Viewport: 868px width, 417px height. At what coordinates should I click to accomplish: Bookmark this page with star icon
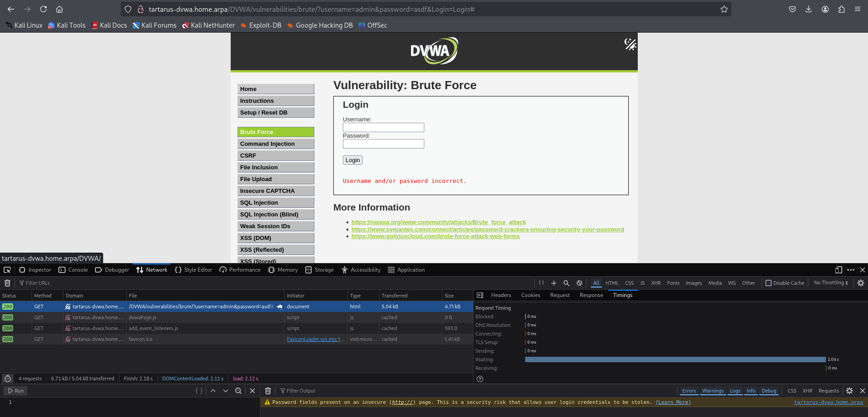(x=724, y=9)
